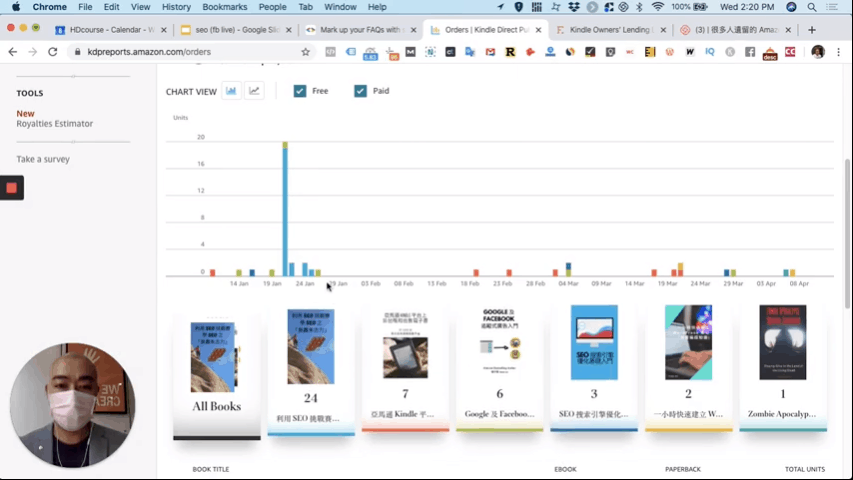Screen dimensions: 853x480
Task: Select the Kindle book card with 7 units
Action: coord(405,368)
